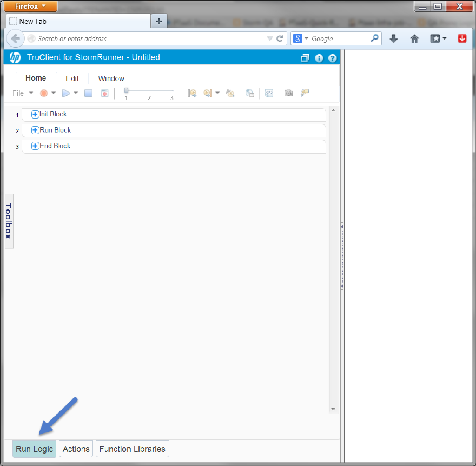This screenshot has width=476, height=466.
Task: Click the Init Block row text
Action: (53, 114)
